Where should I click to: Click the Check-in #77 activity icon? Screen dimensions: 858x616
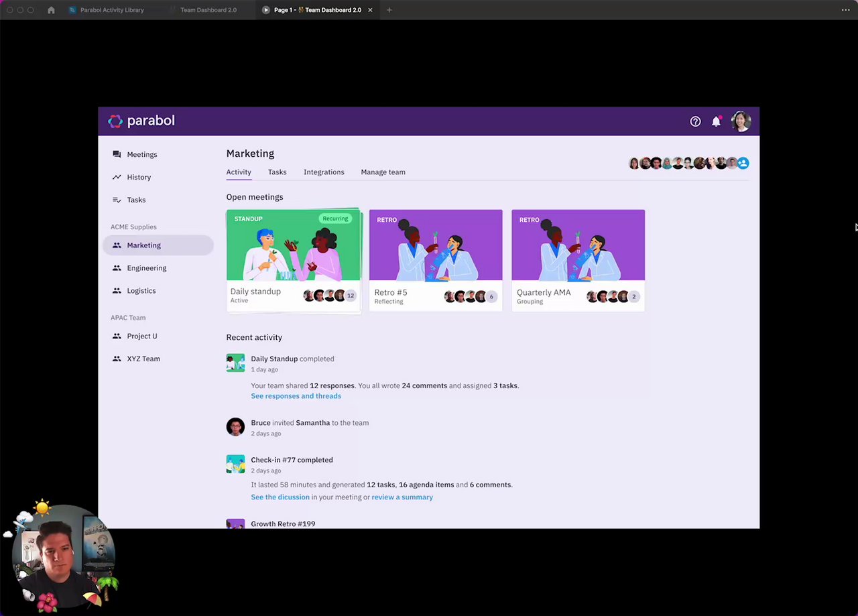tap(235, 464)
